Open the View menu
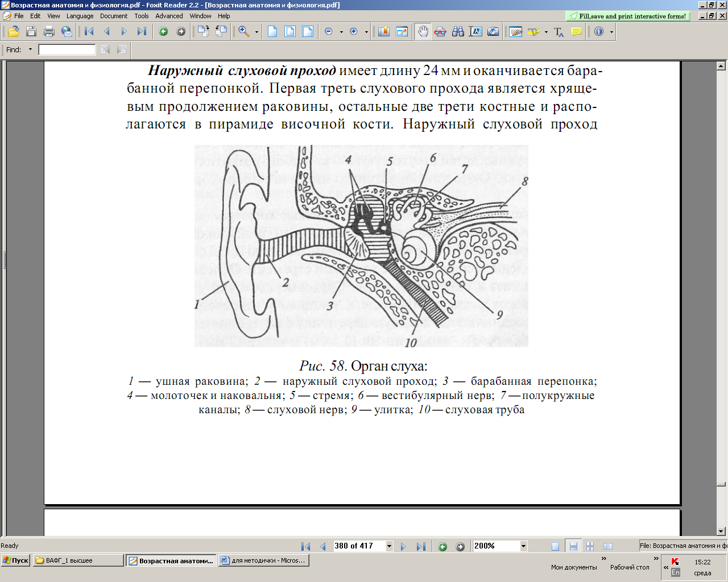 coord(53,16)
